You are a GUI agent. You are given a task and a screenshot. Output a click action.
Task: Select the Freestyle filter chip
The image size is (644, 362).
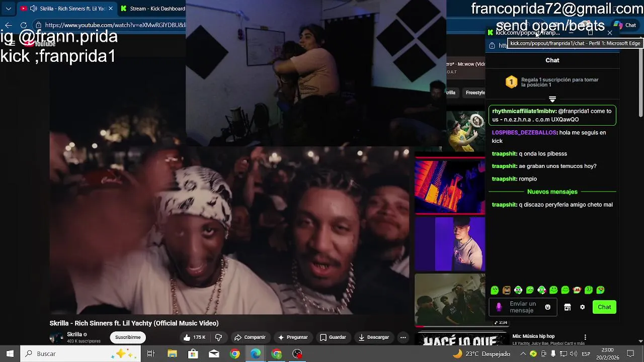pos(475,93)
